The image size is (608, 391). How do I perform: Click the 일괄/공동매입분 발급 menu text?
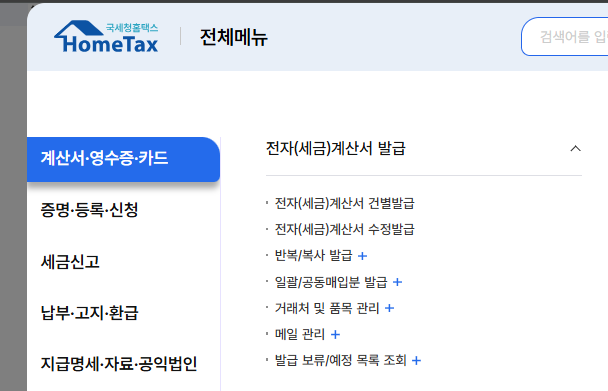click(331, 282)
